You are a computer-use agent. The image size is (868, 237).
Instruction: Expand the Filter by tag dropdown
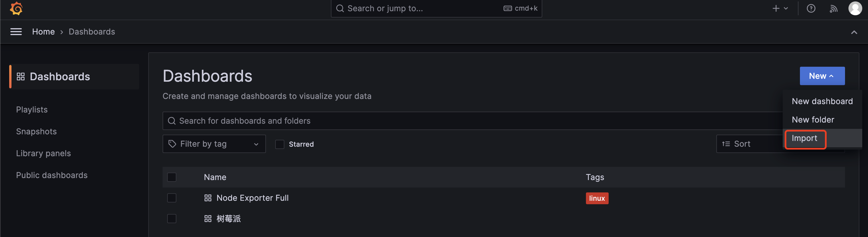pyautogui.click(x=214, y=144)
